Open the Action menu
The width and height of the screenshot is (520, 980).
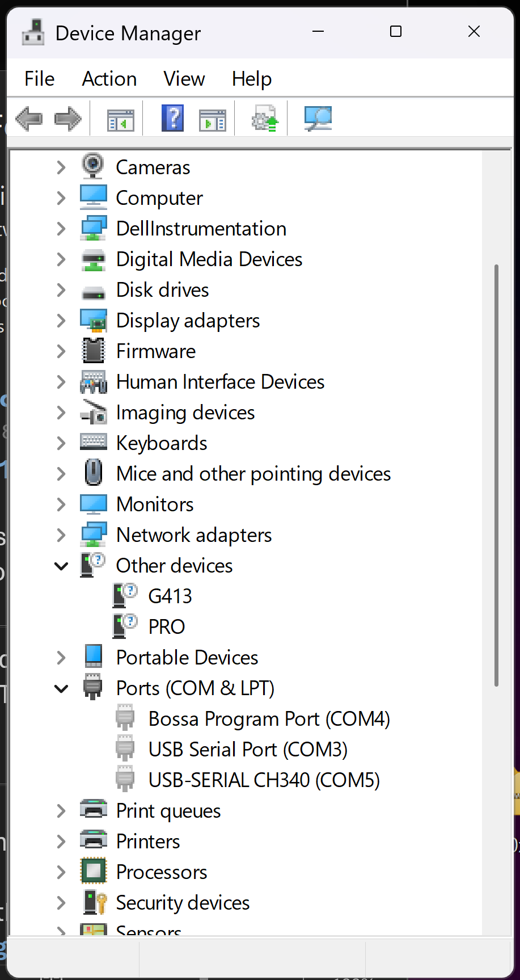(x=109, y=79)
